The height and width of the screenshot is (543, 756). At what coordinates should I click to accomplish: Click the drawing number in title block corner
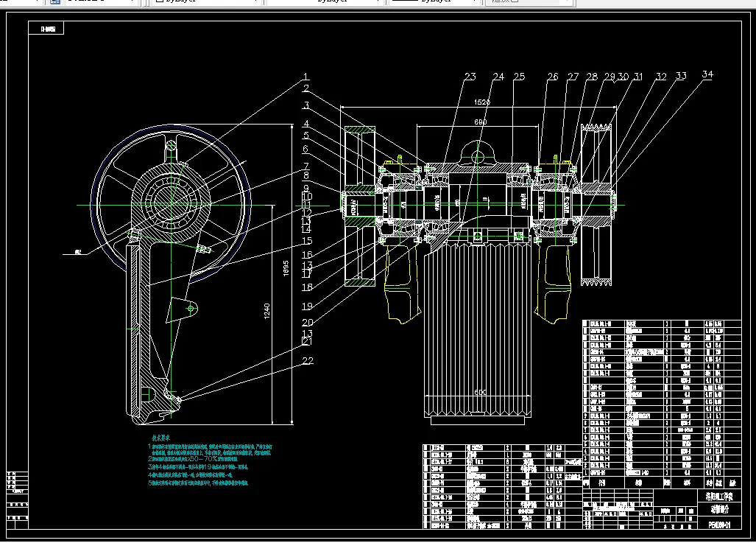pos(719,524)
